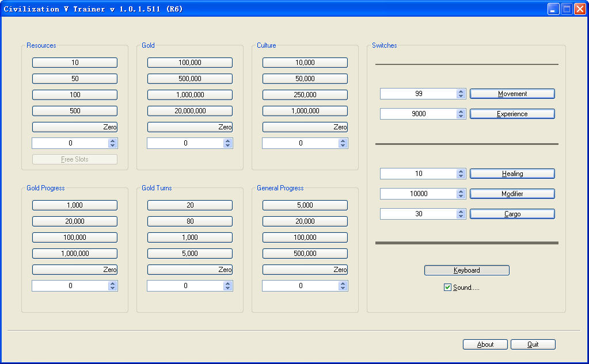This screenshot has height=364, width=589.
Task: Click Zero in the General Progress group
Action: coord(305,270)
